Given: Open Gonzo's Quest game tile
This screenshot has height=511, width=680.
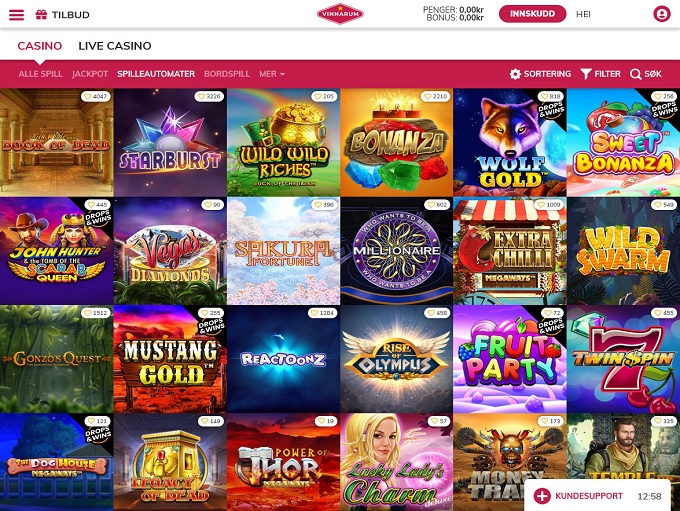Looking at the screenshot, I should [x=56, y=359].
